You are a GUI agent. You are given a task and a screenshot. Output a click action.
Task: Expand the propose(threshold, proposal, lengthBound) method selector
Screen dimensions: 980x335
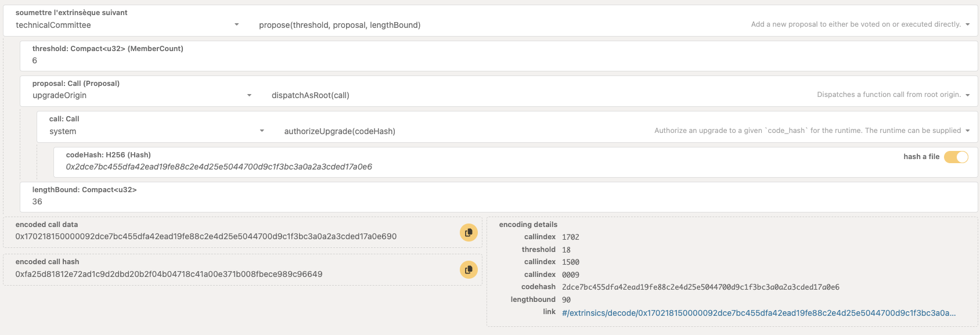click(614, 25)
